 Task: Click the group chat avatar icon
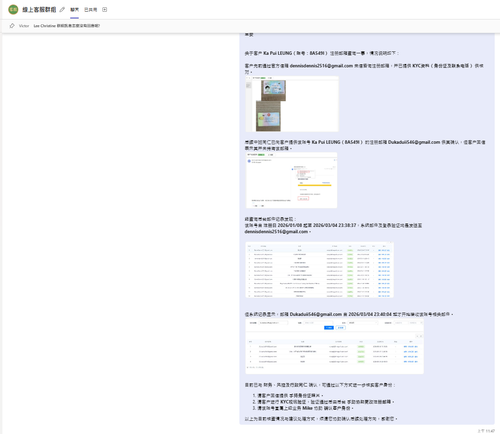[13, 9]
